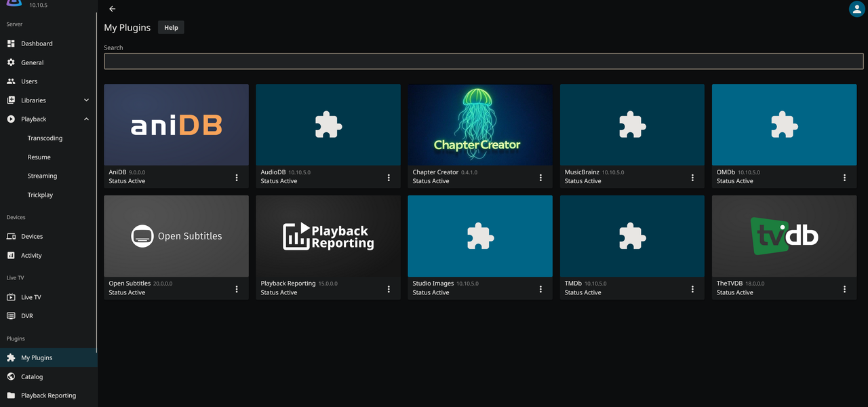Click the OMDb plugin name text
Viewport: 868px width, 407px height.
726,172
